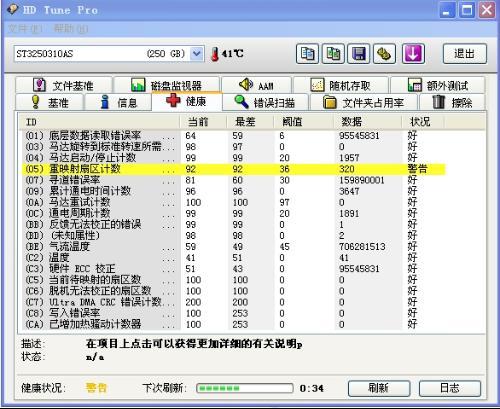
Task: Select the (03) 马达旋转到标准转速所需 row
Action: (232, 147)
